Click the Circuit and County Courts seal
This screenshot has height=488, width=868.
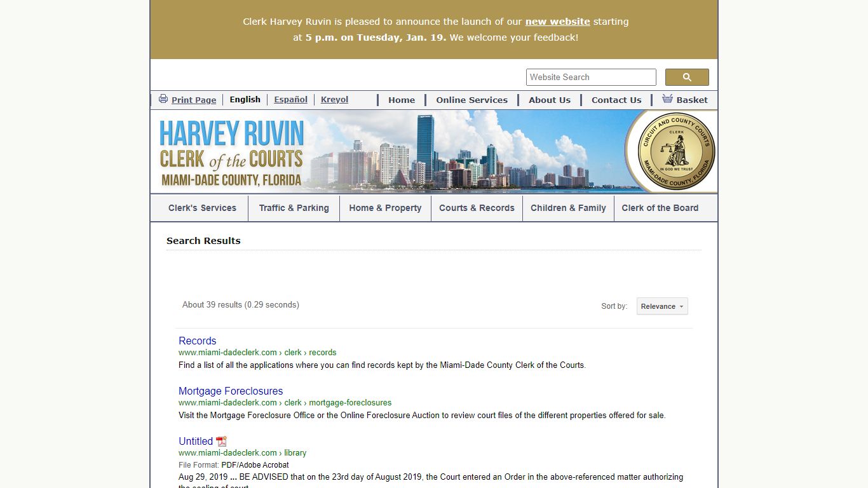click(677, 151)
